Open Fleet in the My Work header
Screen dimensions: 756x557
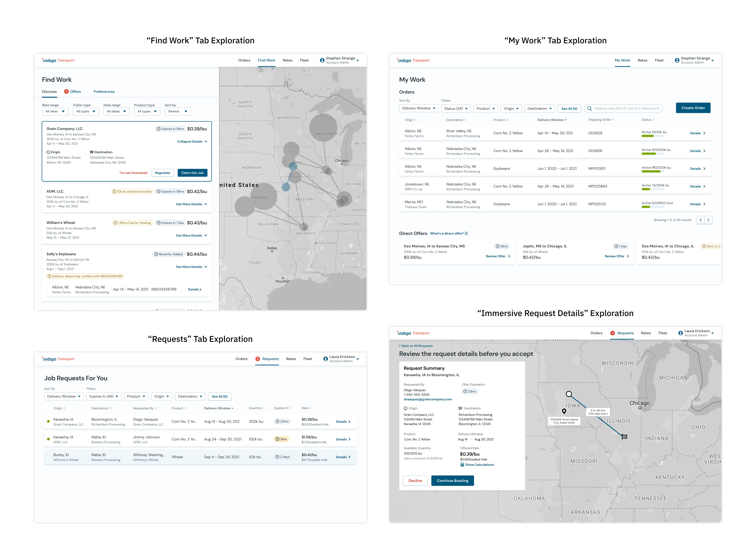(659, 60)
